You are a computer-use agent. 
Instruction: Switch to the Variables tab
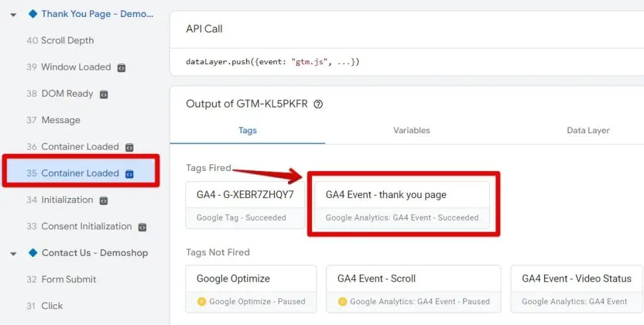tap(411, 130)
